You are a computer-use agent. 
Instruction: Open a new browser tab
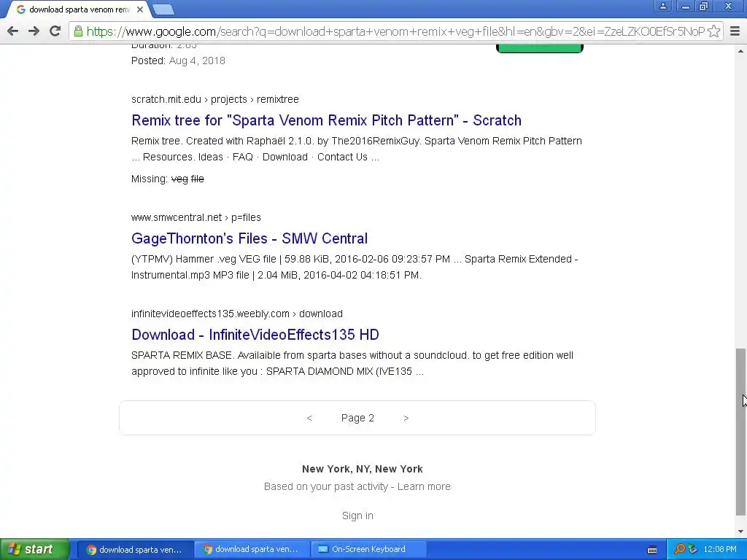coord(163,9)
